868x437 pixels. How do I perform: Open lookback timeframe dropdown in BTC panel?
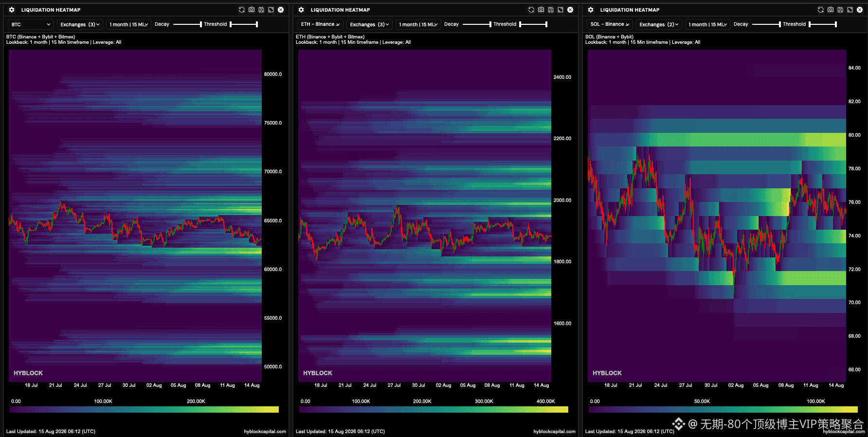coord(128,24)
